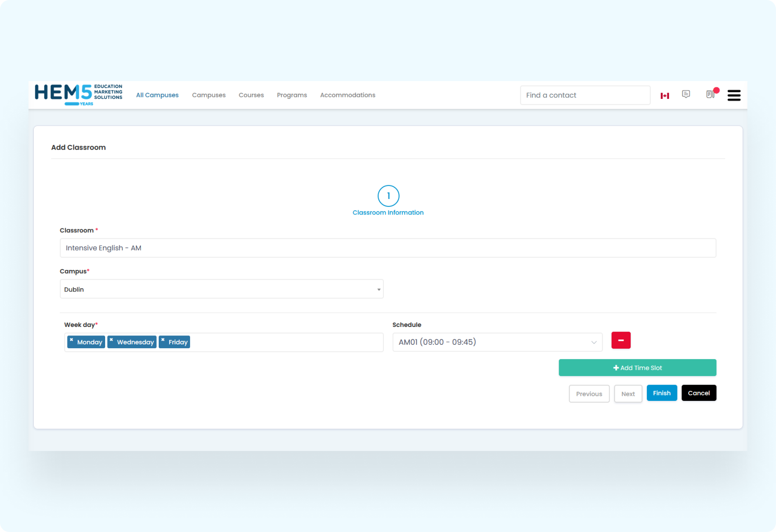Expand the Campus dropdown showing Dublin

pyautogui.click(x=222, y=289)
